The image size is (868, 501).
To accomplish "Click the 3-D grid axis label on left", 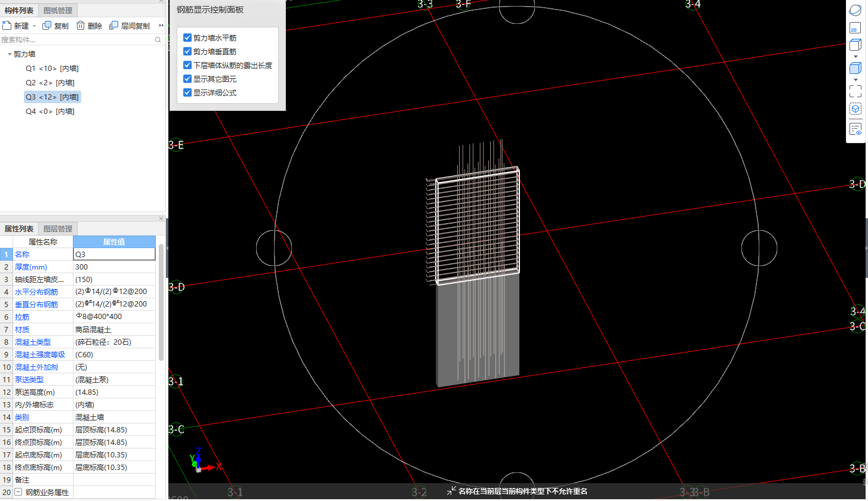I will [x=177, y=287].
